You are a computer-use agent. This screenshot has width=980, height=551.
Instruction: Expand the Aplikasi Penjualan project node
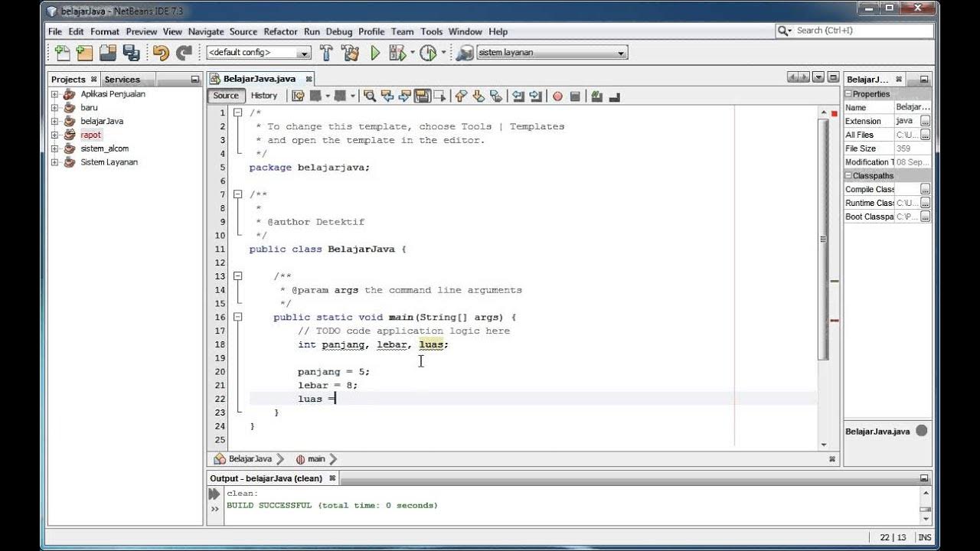54,94
